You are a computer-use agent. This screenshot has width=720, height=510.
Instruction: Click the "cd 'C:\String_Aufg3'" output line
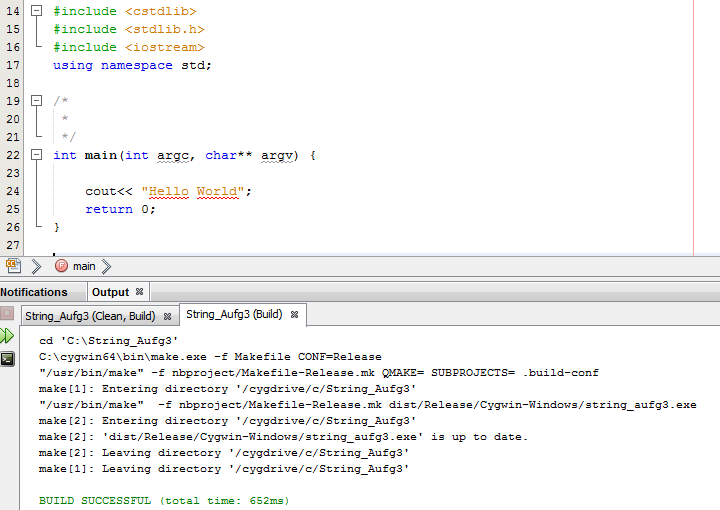108,341
